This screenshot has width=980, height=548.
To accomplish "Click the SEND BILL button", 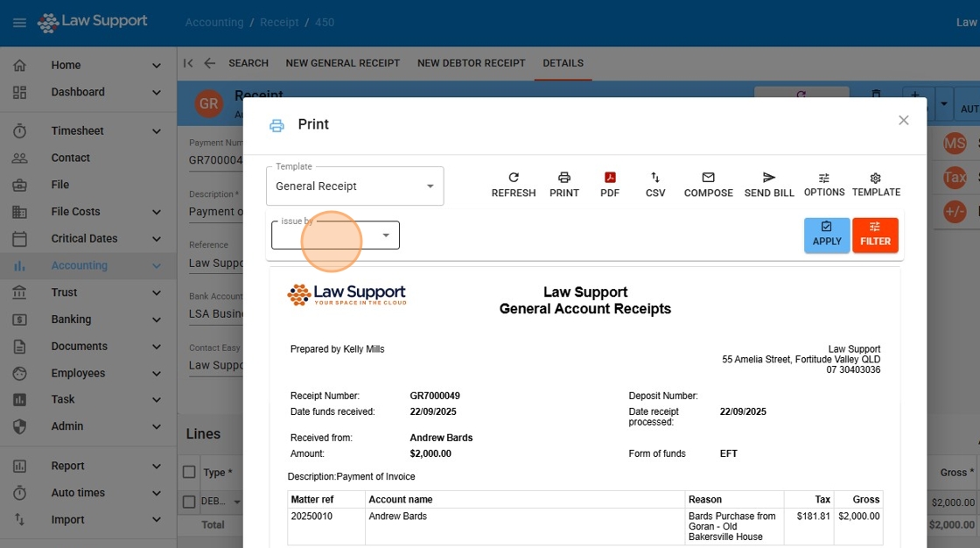I will (x=769, y=185).
